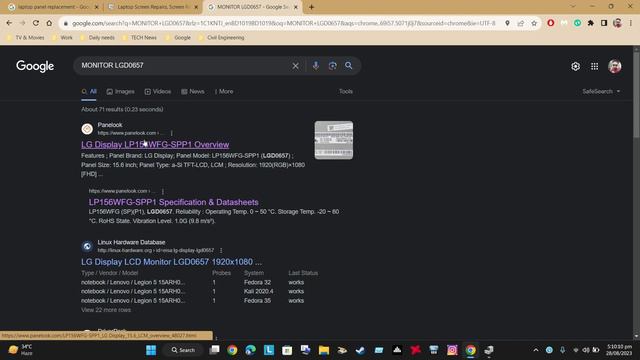The image size is (640, 360).
Task: Open the Daily needs bookmark folder
Action: point(97,38)
